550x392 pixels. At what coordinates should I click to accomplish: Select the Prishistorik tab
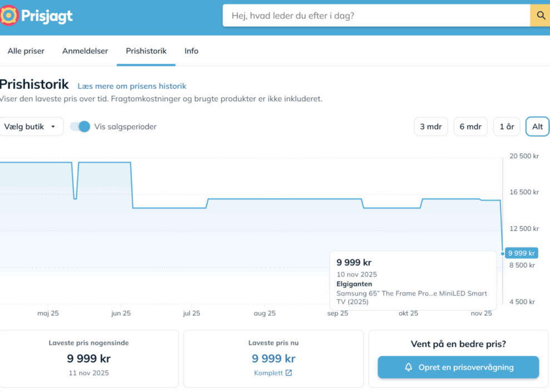tap(146, 51)
